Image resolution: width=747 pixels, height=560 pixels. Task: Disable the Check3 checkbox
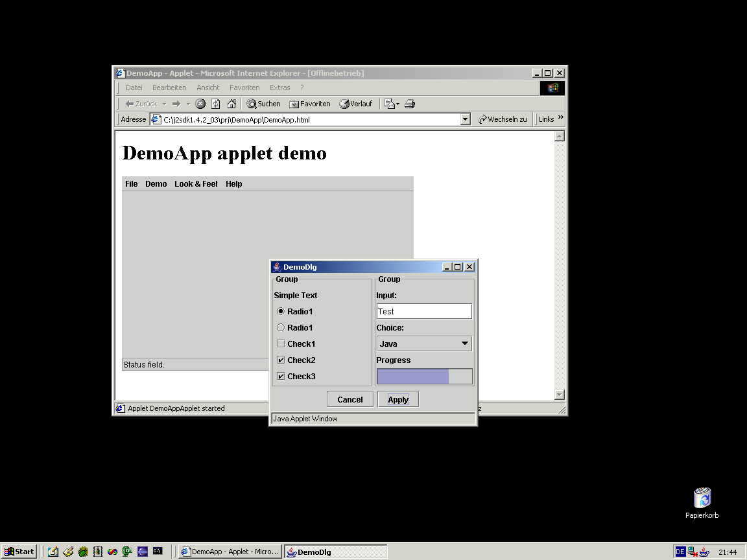281,376
